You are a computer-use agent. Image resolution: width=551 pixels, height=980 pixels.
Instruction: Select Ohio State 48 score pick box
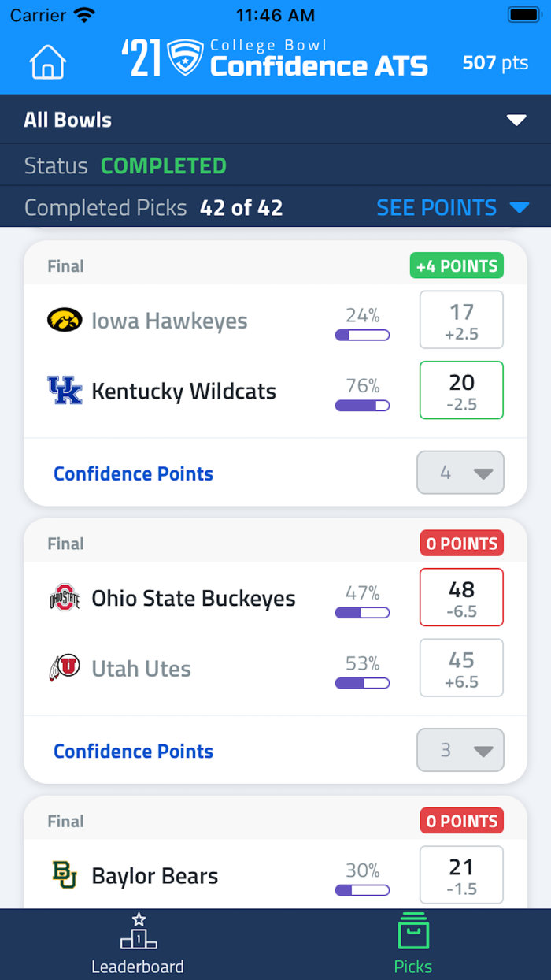461,597
